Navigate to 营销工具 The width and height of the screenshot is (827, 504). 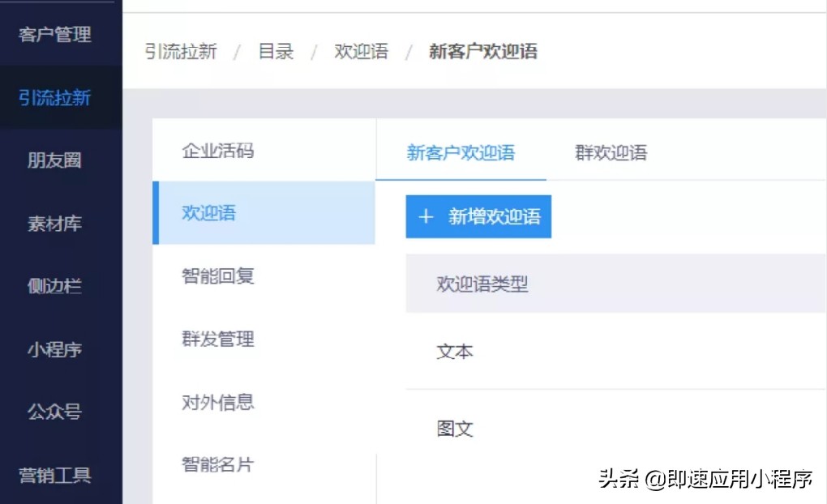tap(54, 476)
